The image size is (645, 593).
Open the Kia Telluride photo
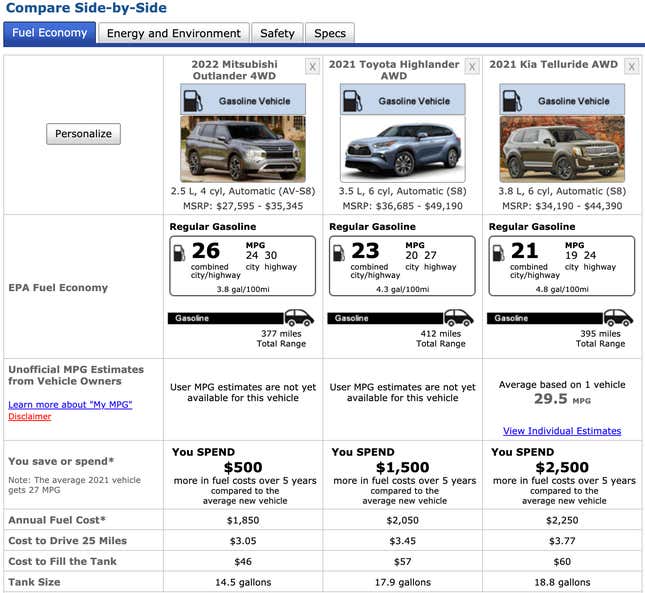(562, 149)
